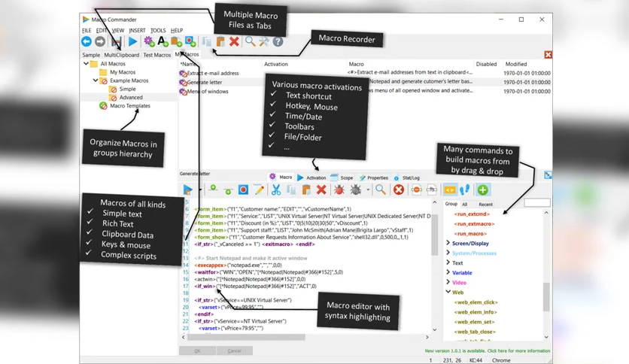Switch to the Sample tab
Image resolution: width=629 pixels, height=364 pixels.
coord(91,55)
